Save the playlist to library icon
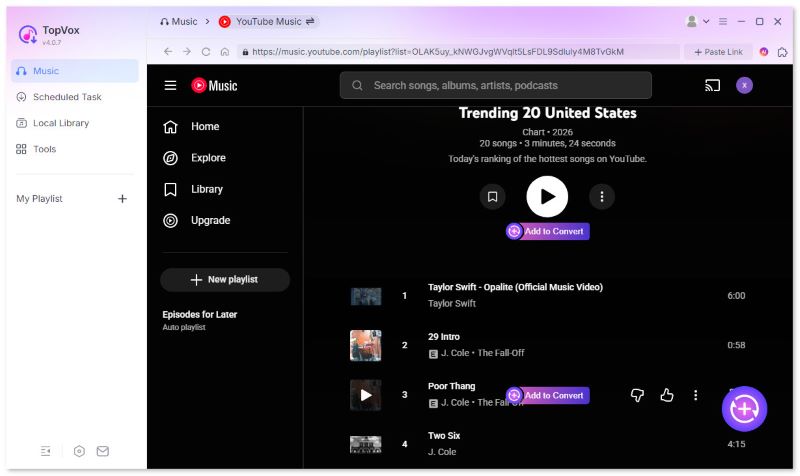The width and height of the screenshot is (800, 476). tap(492, 196)
